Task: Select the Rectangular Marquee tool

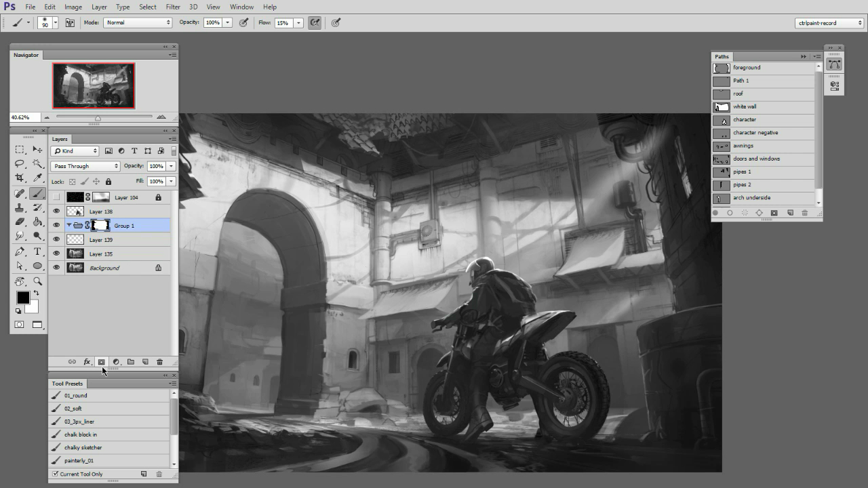Action: [x=20, y=150]
